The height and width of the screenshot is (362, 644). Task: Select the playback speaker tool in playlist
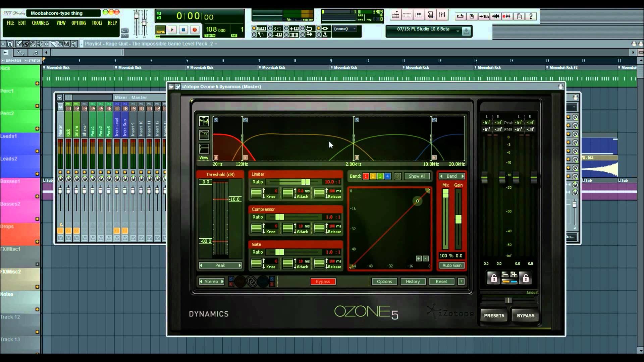[74, 44]
